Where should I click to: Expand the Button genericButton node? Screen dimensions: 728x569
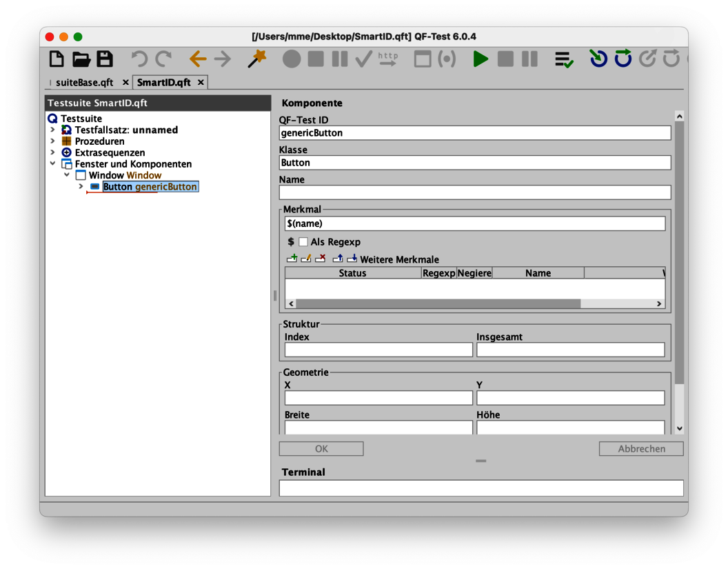pos(81,186)
